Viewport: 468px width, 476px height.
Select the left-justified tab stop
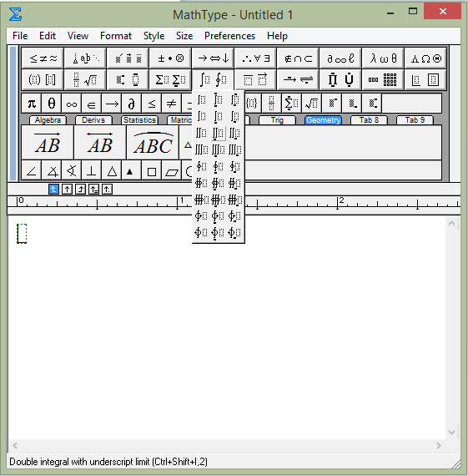point(53,190)
